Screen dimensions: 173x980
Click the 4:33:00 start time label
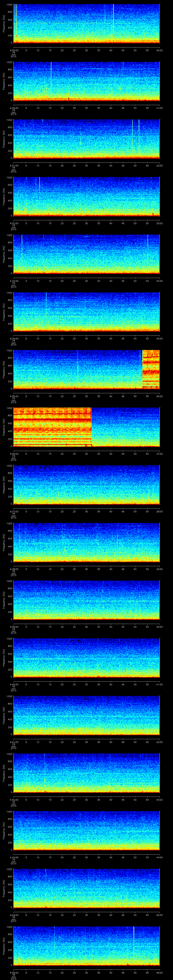[14, 281]
